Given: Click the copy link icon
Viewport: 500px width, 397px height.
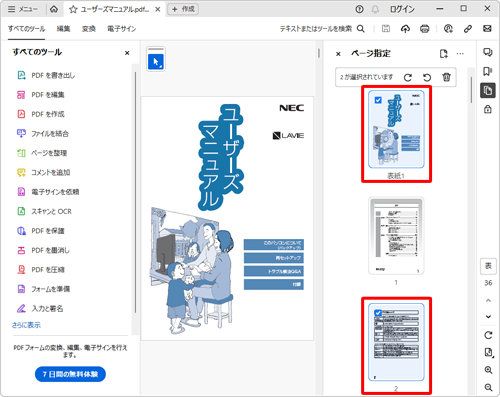Looking at the screenshot, I should click(x=468, y=29).
